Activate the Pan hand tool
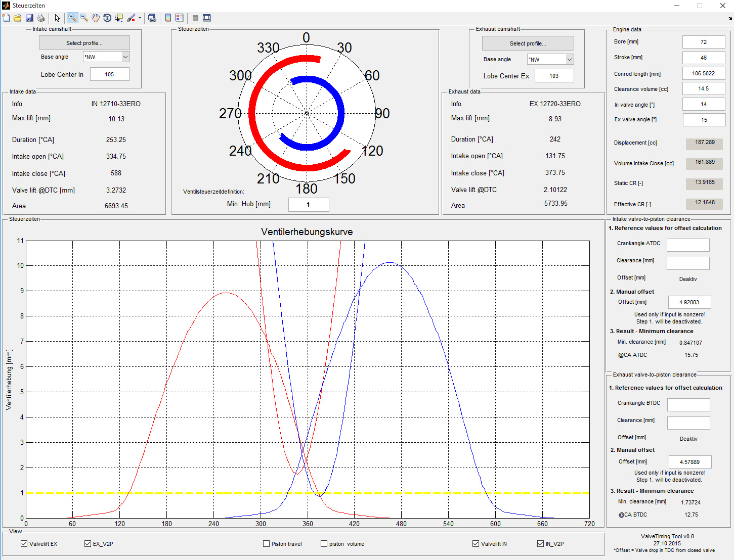Screen dimensions: 734x560 pyautogui.click(x=96, y=18)
